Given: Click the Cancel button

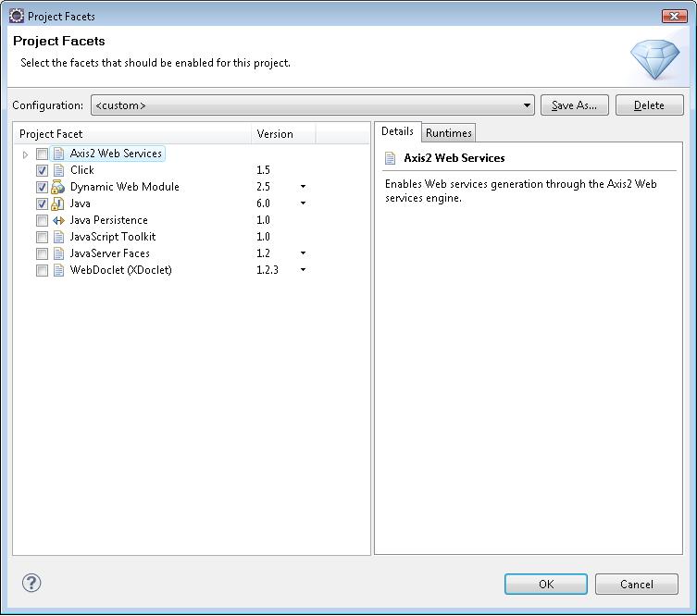Looking at the screenshot, I should pos(637,584).
